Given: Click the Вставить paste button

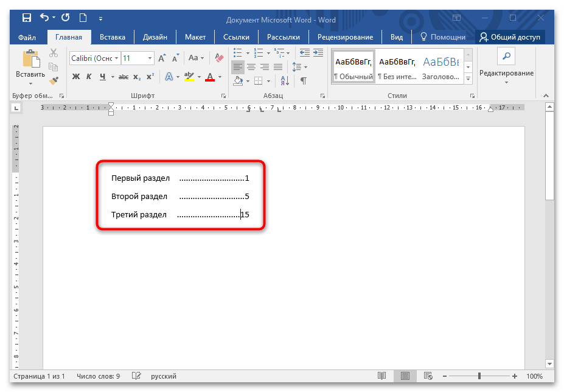Looking at the screenshot, I should click(x=30, y=66).
